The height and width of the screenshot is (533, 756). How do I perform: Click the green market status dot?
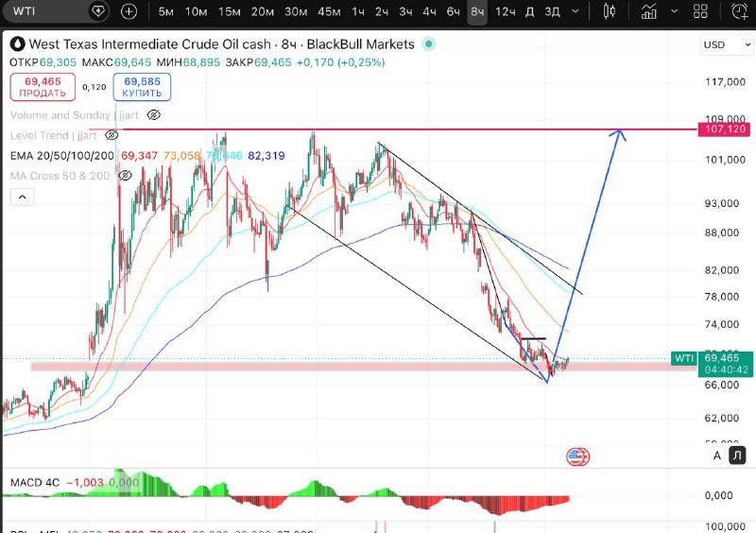pyautogui.click(x=428, y=44)
